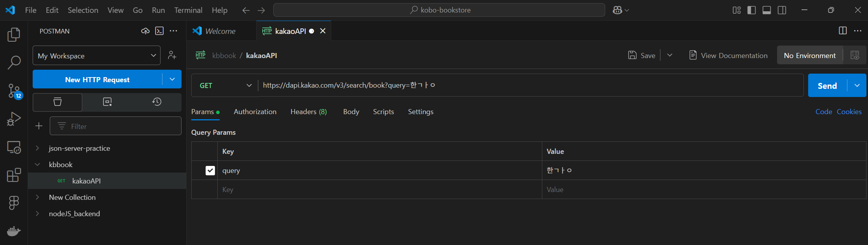Viewport: 868px width, 245px height.
Task: Click the empty Key cell in Query Params
Action: point(379,190)
